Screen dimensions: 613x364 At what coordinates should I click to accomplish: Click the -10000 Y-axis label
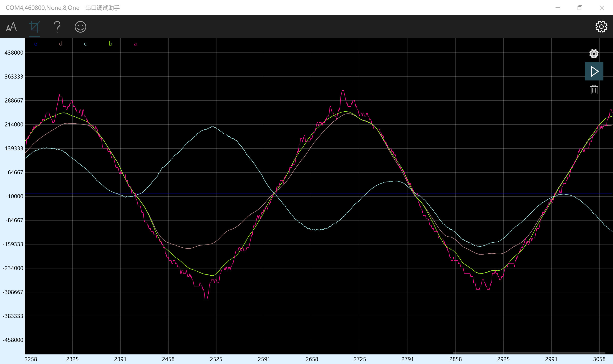click(x=14, y=196)
